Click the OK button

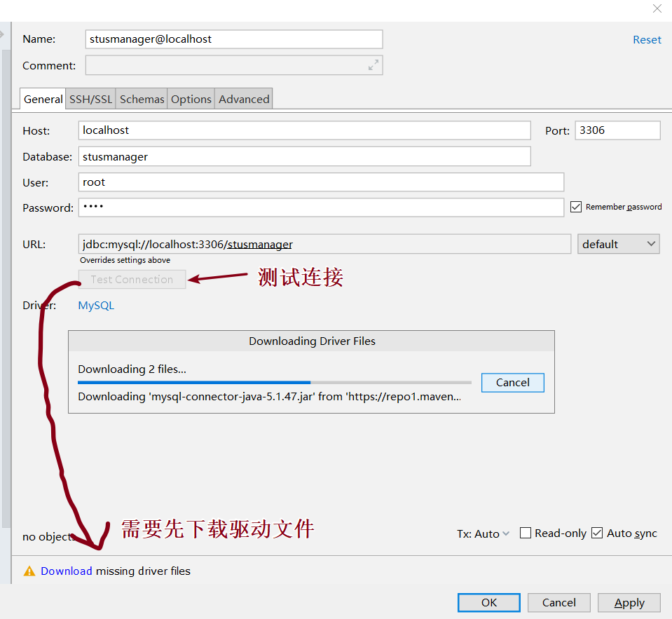[488, 603]
